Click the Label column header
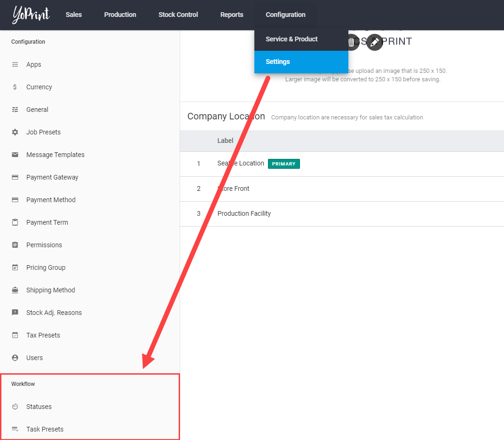 pos(225,141)
